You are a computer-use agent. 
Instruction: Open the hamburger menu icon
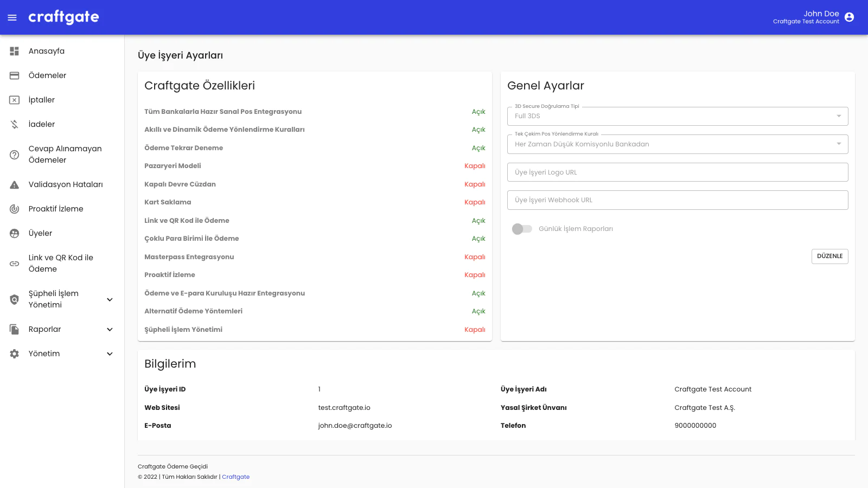12,17
